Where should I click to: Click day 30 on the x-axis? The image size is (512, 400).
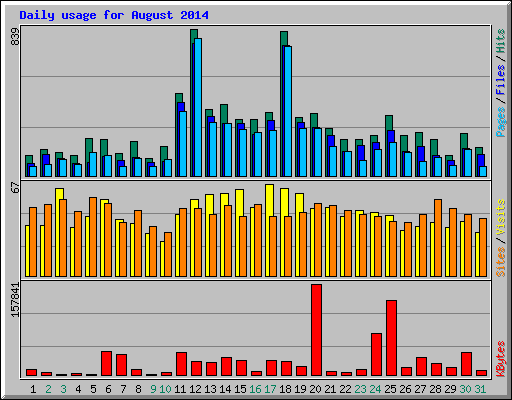(x=465, y=389)
